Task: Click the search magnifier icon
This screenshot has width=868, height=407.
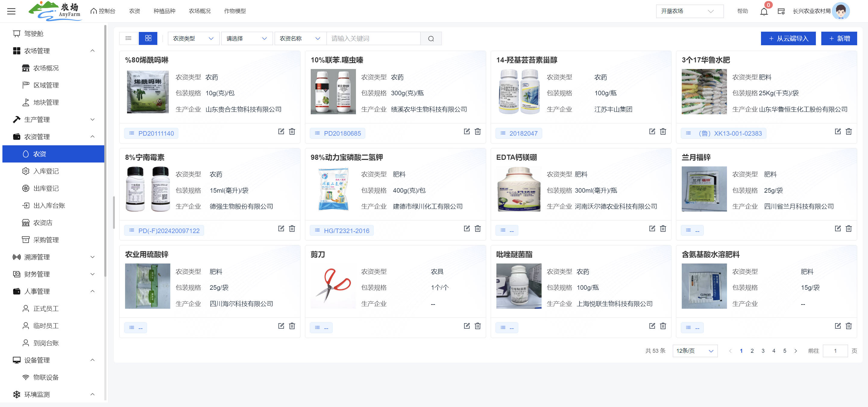Action: [x=431, y=38]
